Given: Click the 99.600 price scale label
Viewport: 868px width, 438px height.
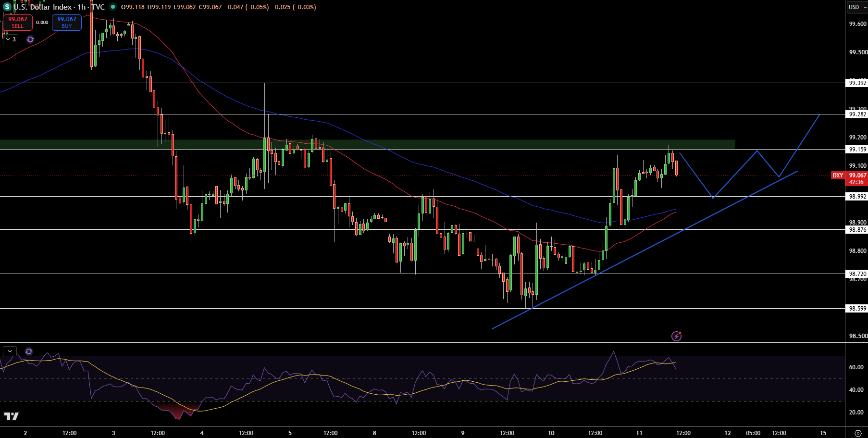Looking at the screenshot, I should point(858,24).
